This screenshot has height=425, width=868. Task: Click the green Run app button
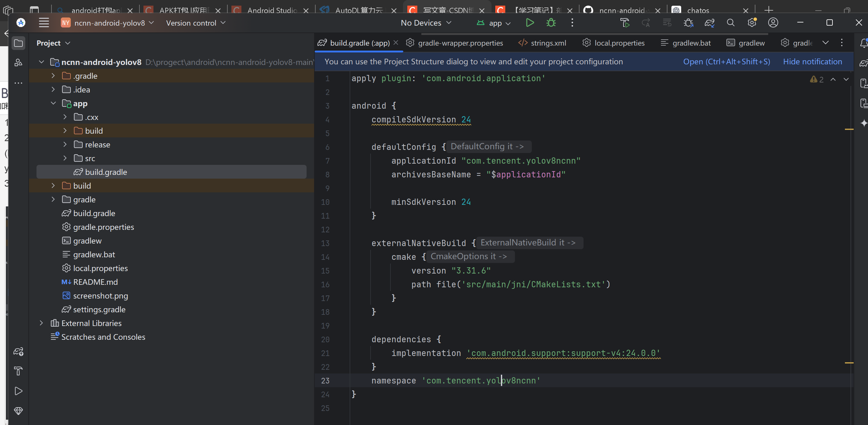point(530,22)
